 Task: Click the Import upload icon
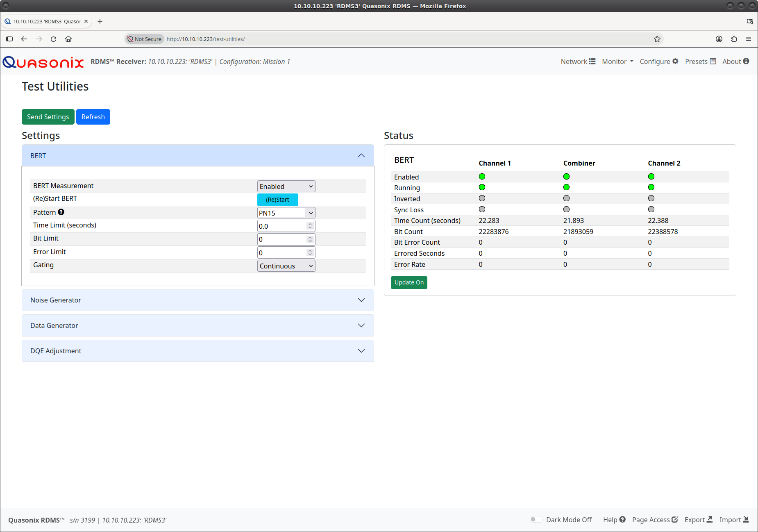point(746,519)
